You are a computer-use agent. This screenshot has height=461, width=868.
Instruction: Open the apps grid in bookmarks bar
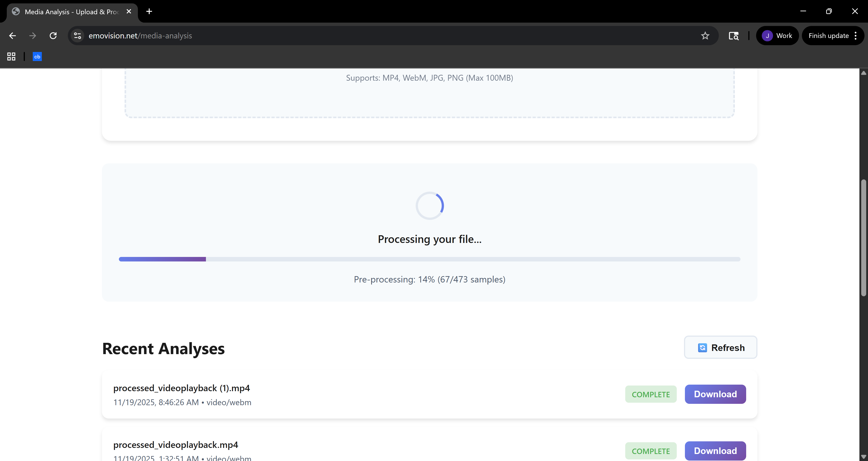11,57
